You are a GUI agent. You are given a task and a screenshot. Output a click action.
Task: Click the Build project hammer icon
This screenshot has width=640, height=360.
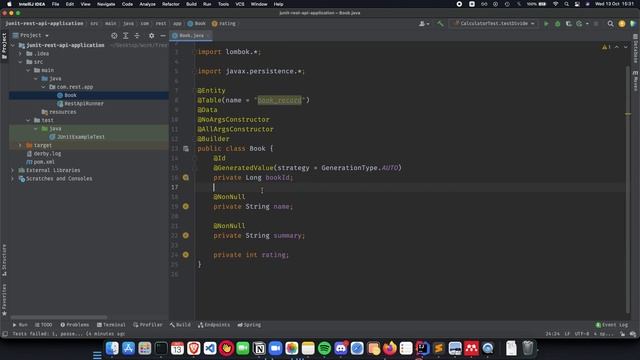[440, 24]
